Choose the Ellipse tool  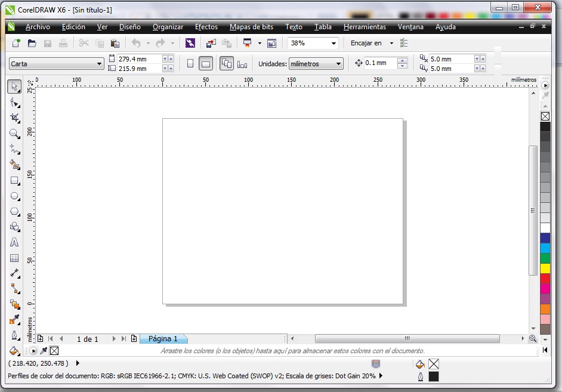[14, 196]
